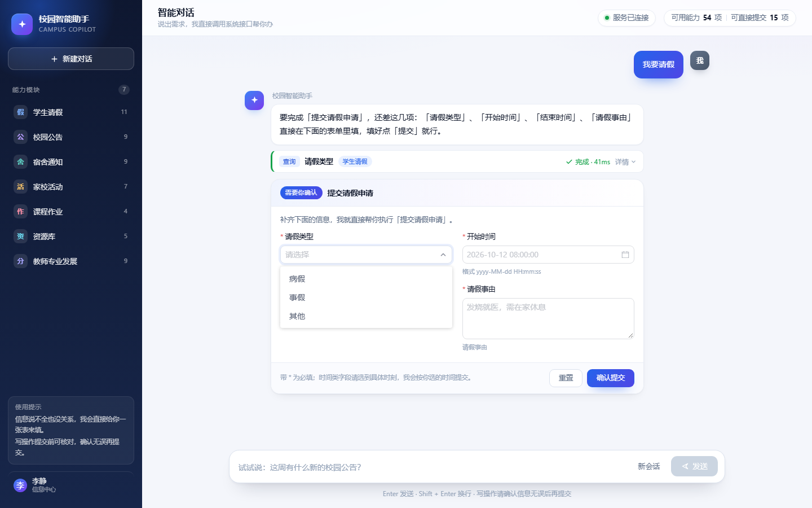Click the 学生请假 tag in query row
The image size is (812, 508).
355,161
